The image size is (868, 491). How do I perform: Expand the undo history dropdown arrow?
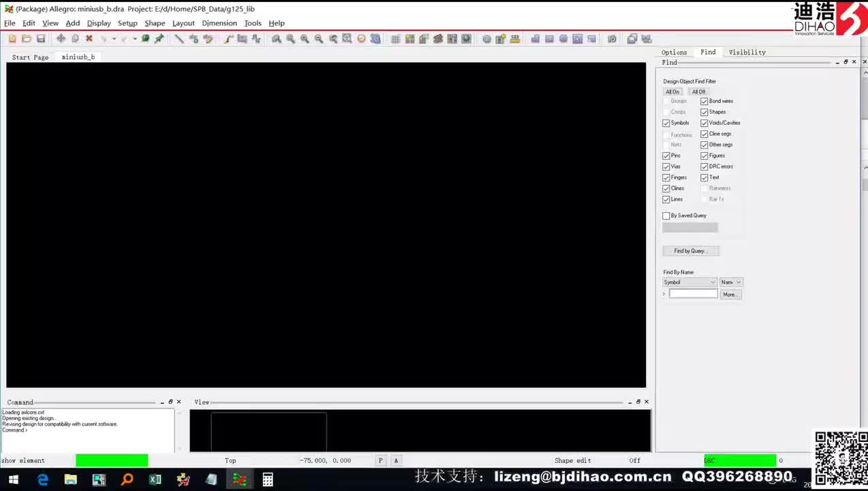pyautogui.click(x=114, y=39)
